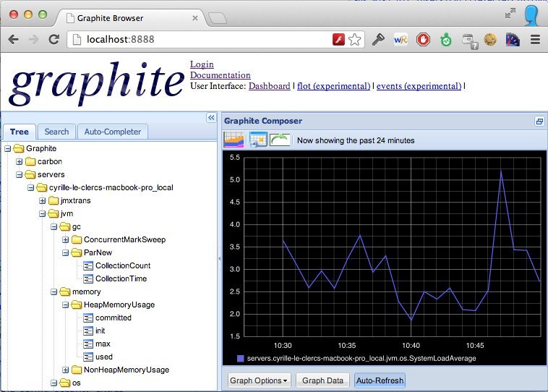The image size is (548, 392).
Task: Select the CollectionTime metric
Action: (x=121, y=278)
